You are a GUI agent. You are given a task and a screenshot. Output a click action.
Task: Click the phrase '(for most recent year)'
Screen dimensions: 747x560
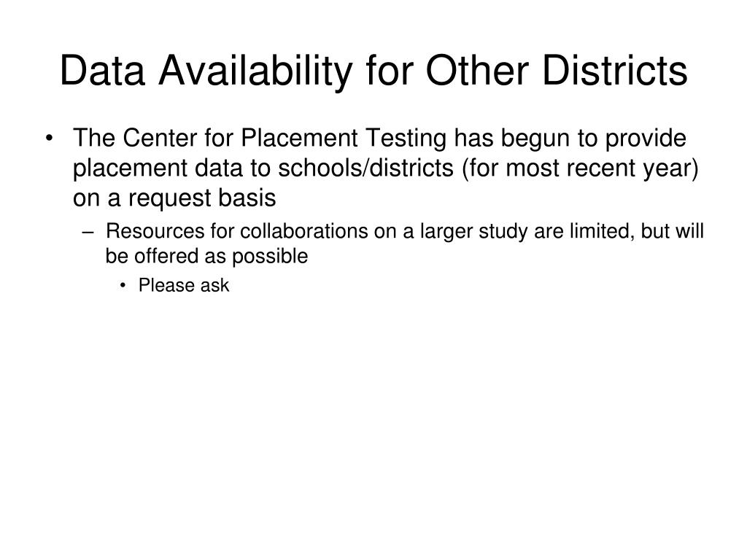click(x=580, y=168)
